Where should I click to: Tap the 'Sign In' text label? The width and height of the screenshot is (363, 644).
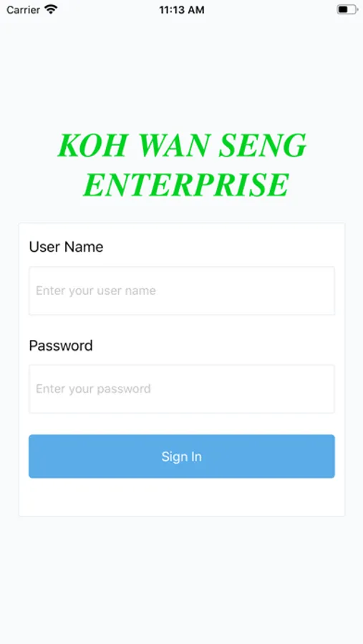[x=182, y=457]
